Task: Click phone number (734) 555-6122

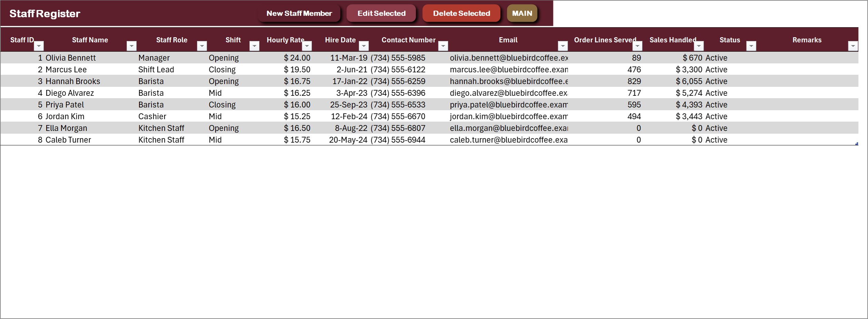Action: (409, 70)
